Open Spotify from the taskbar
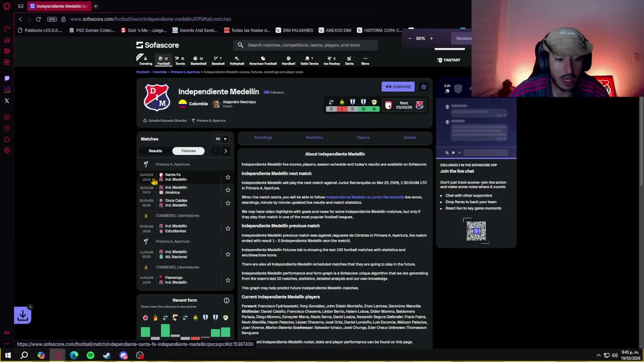Image resolution: width=644 pixels, height=362 pixels. [x=91, y=355]
